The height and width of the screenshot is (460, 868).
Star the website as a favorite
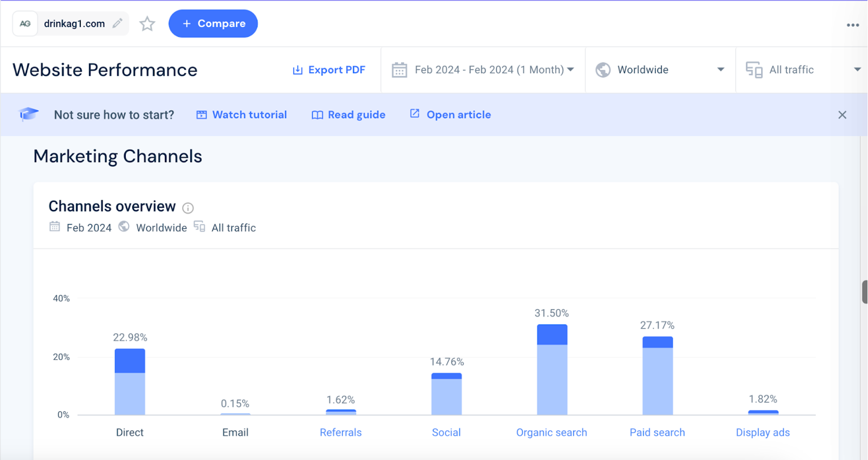pyautogui.click(x=147, y=24)
